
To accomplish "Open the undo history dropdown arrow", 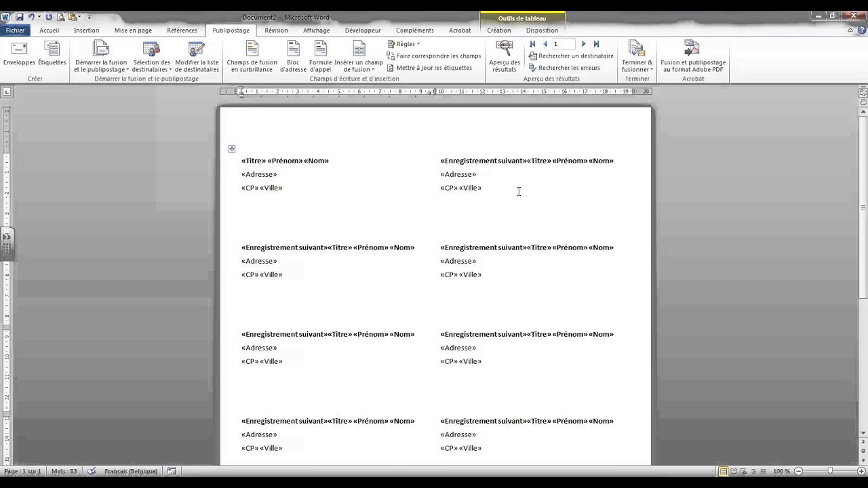I will 39,17.
